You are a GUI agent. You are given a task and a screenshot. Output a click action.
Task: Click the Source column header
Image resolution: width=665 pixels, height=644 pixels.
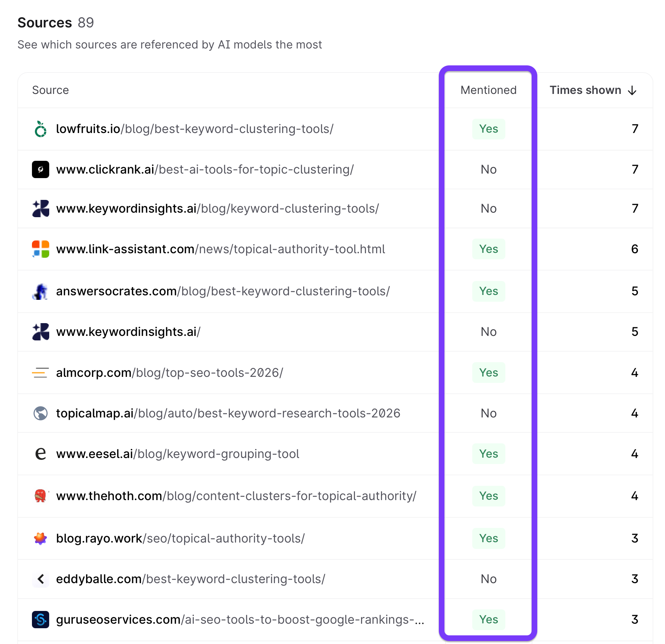tap(50, 90)
